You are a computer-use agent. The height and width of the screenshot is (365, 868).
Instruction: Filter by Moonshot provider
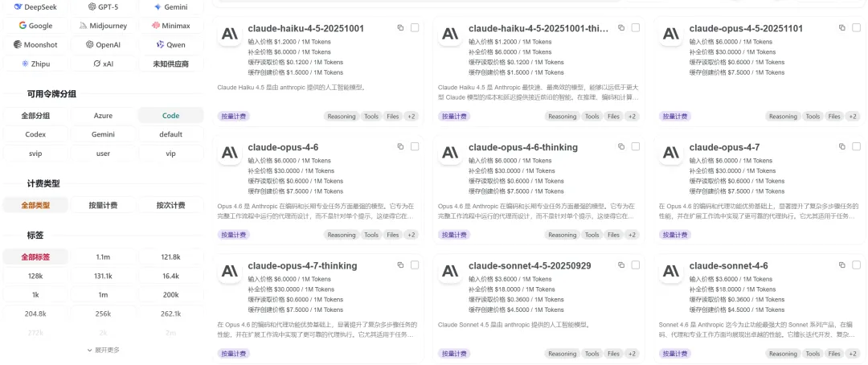(x=35, y=44)
